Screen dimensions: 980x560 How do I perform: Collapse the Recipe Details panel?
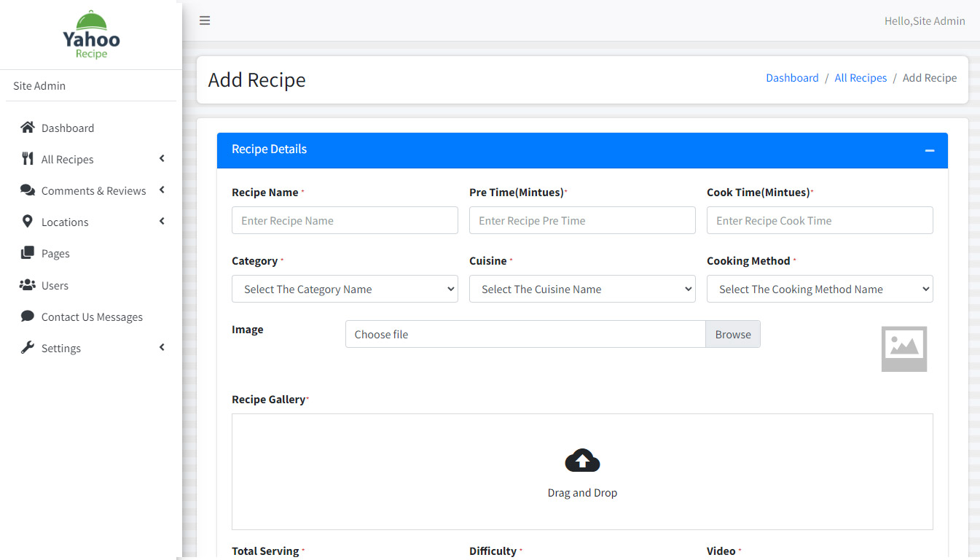(x=929, y=150)
